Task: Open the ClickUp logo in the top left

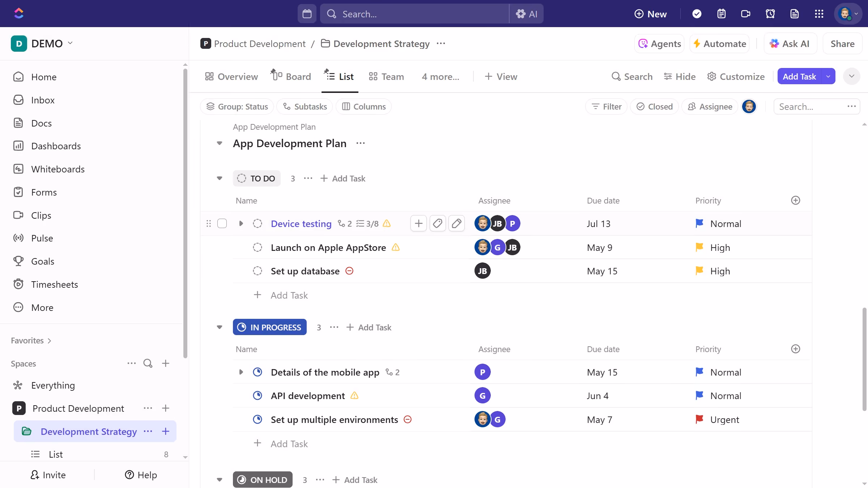Action: click(x=19, y=13)
